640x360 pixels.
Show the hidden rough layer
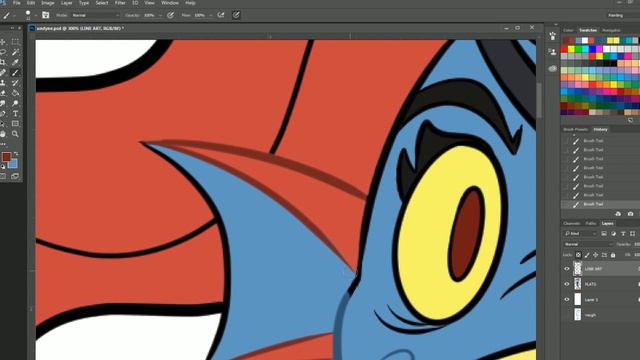[567, 315]
